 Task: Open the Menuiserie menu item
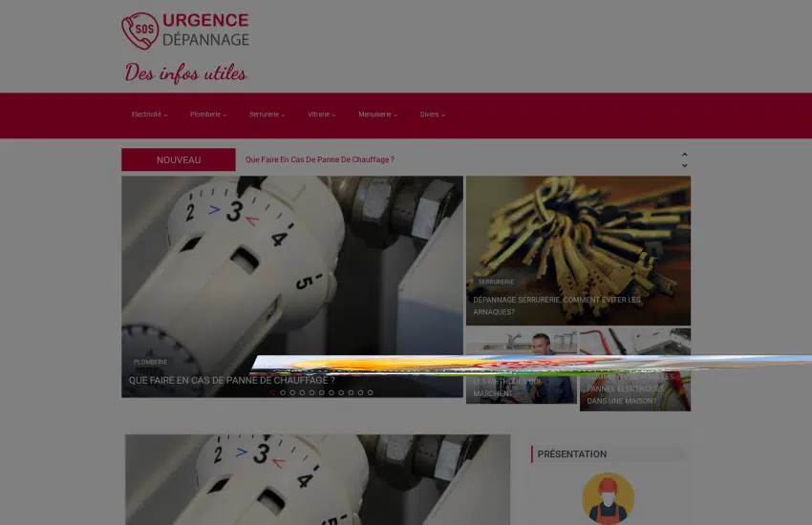pos(377,115)
